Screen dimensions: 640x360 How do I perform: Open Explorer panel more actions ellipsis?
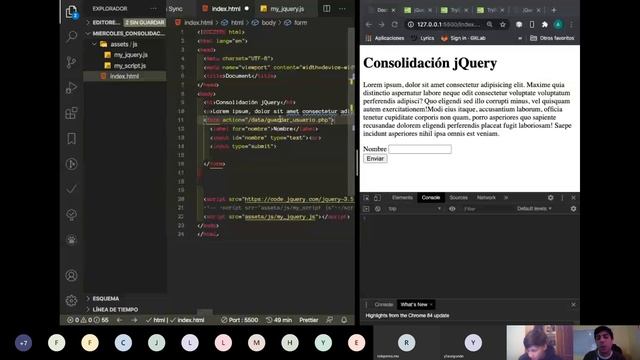click(153, 9)
